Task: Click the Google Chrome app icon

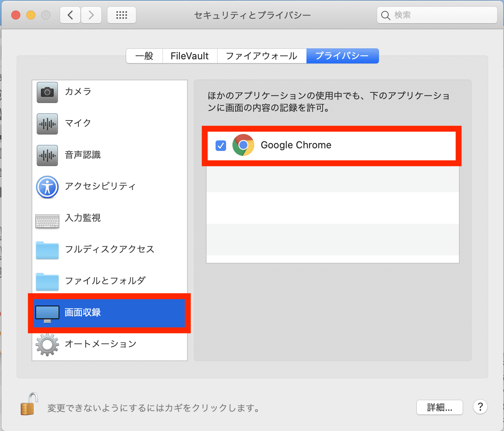Action: coord(243,145)
